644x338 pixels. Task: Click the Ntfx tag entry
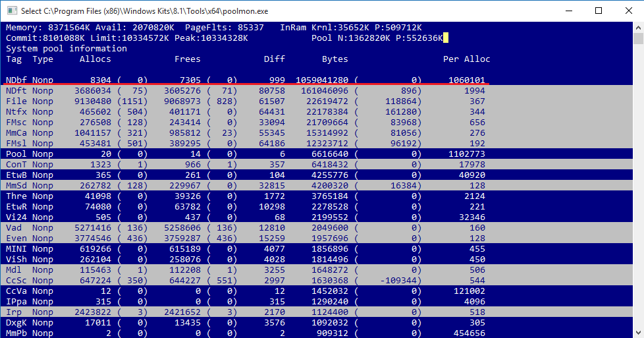click(x=16, y=112)
